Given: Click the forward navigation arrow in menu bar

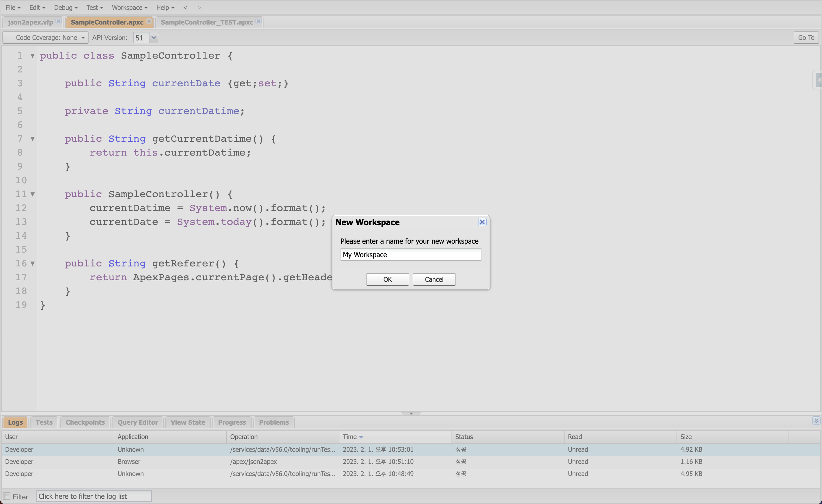Looking at the screenshot, I should coord(199,8).
